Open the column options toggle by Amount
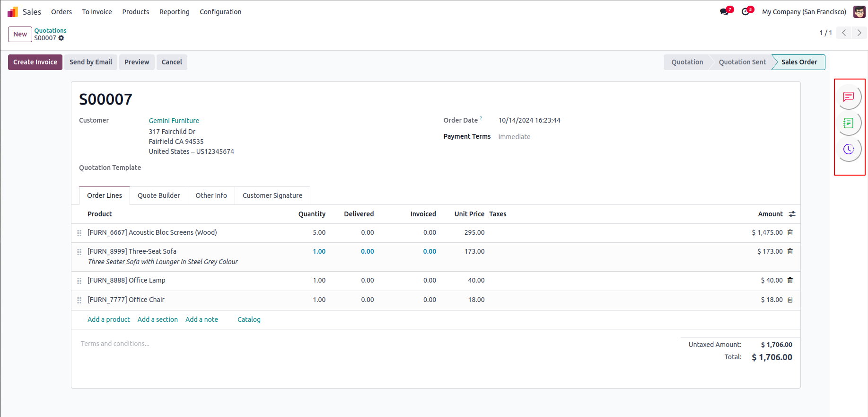Viewport: 868px width, 417px height. pyautogui.click(x=792, y=214)
